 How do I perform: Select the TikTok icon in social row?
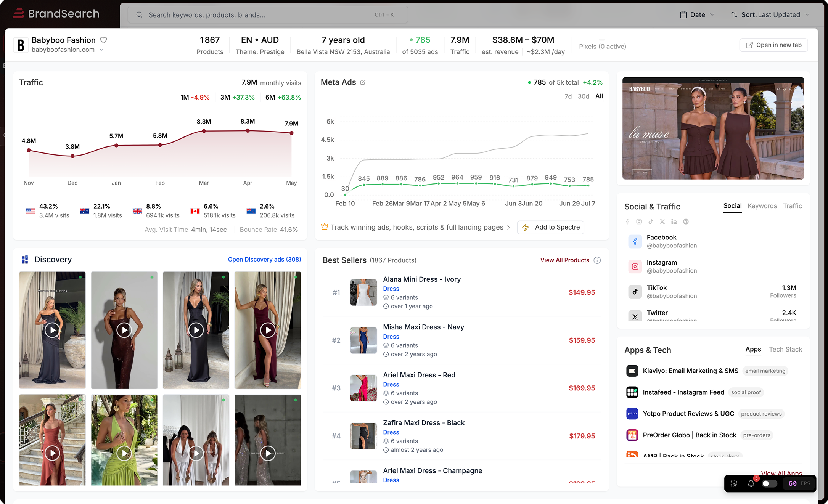651,222
